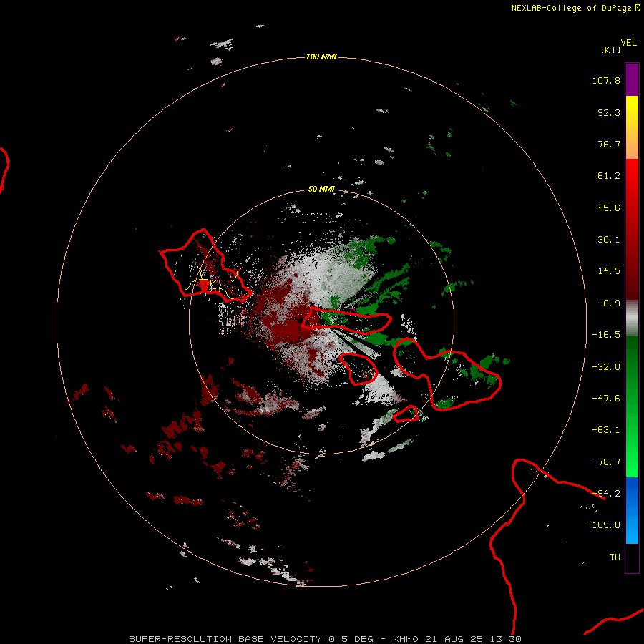
Task: Click the -78.7 legend value
Action: click(606, 462)
